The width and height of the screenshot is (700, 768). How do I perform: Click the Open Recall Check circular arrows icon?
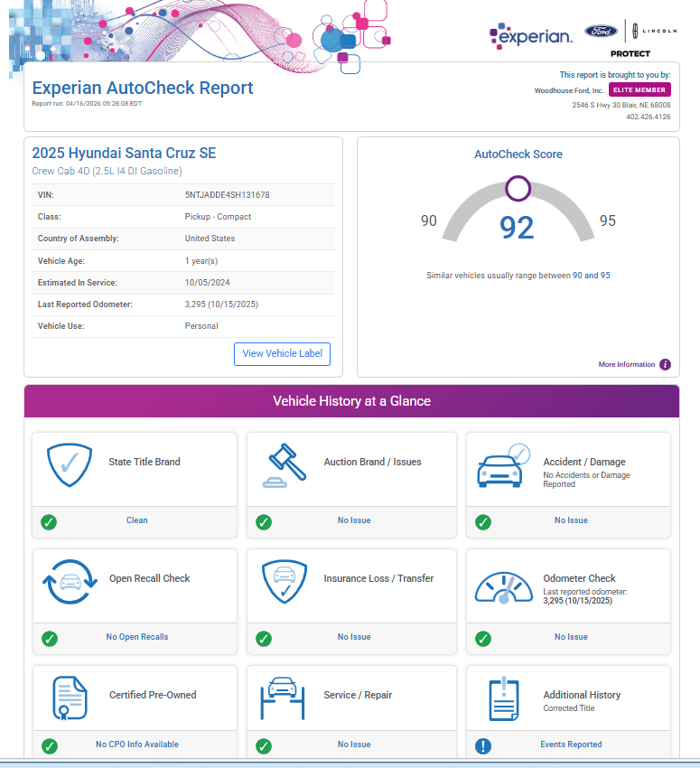70,582
